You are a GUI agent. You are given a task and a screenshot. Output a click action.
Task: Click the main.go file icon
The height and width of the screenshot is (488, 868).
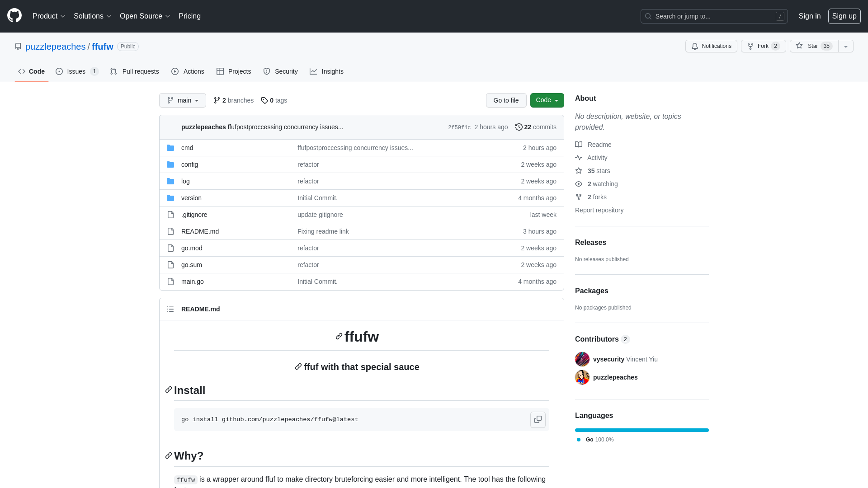click(x=170, y=282)
